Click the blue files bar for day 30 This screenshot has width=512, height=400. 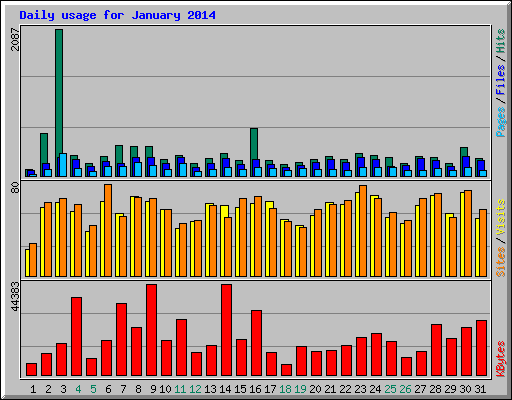click(466, 162)
